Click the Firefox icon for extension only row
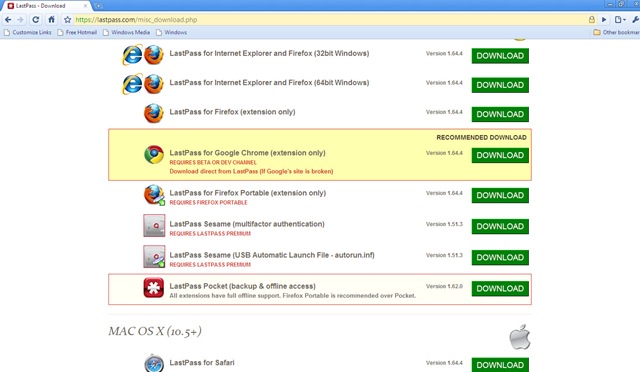The height and width of the screenshot is (372, 640). [154, 113]
